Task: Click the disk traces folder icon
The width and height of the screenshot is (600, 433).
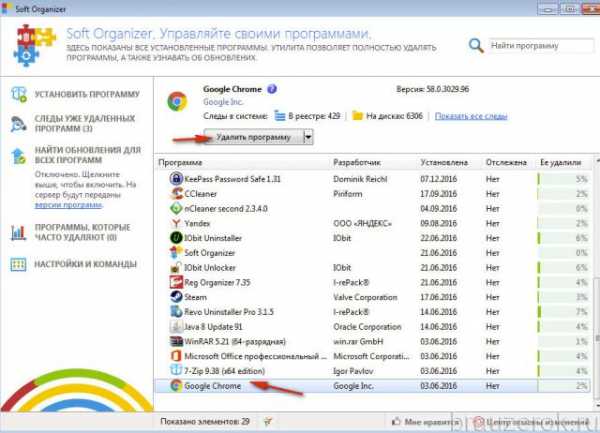Action: (357, 116)
